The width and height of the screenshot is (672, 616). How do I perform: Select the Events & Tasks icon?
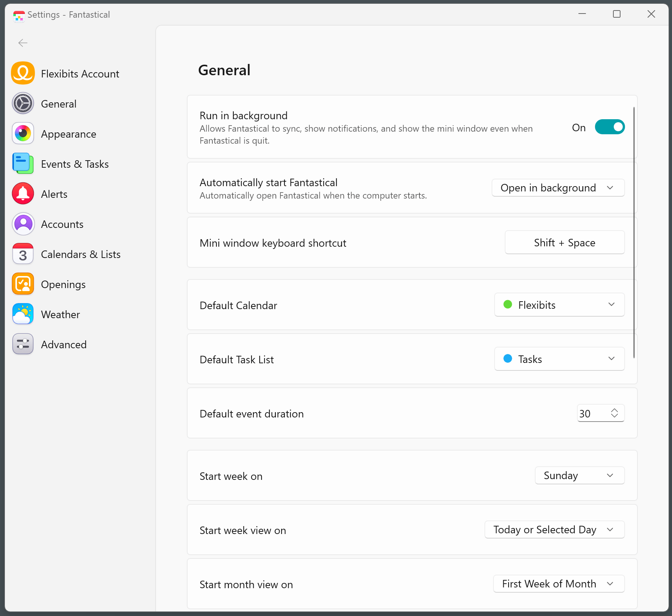pyautogui.click(x=23, y=164)
